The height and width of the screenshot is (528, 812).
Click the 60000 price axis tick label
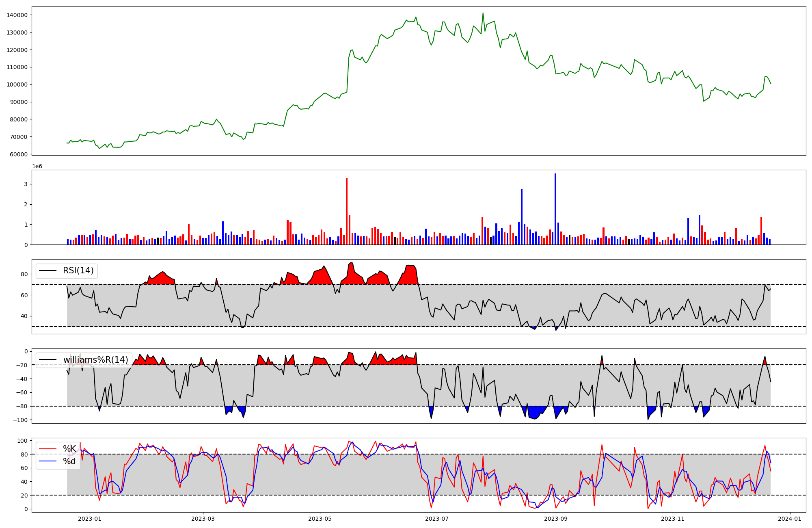(19, 154)
